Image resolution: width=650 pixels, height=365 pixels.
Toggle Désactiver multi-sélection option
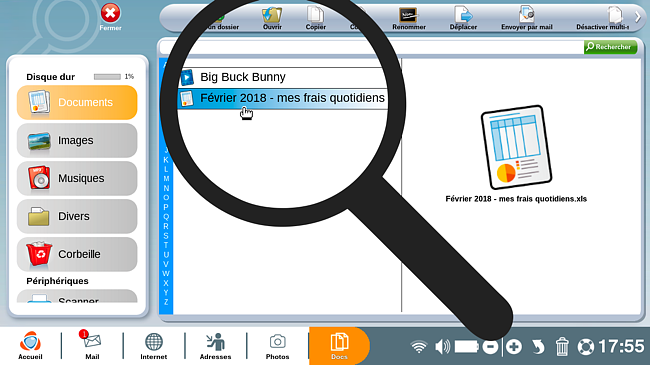coord(602,18)
